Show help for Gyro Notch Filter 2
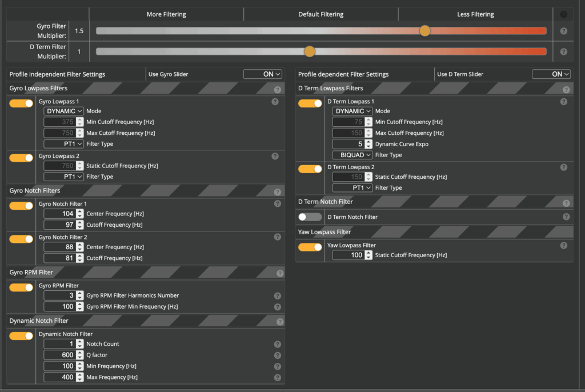This screenshot has height=392, width=585. (277, 237)
